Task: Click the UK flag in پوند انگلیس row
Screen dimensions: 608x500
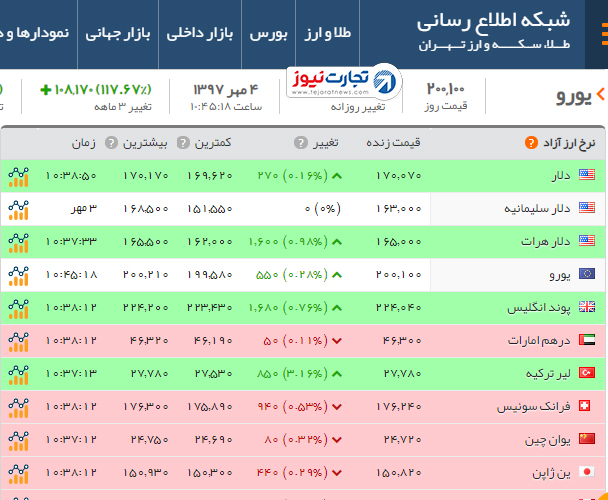Action: 587,307
